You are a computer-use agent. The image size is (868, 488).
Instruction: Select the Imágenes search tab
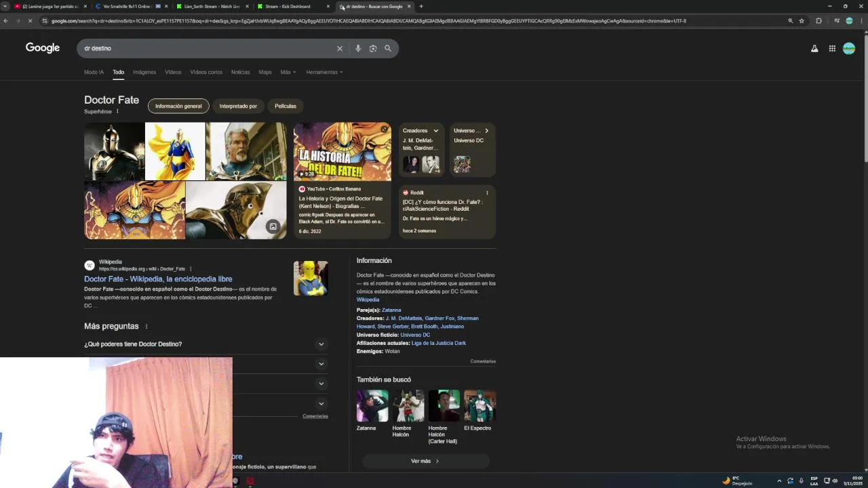coord(144,72)
